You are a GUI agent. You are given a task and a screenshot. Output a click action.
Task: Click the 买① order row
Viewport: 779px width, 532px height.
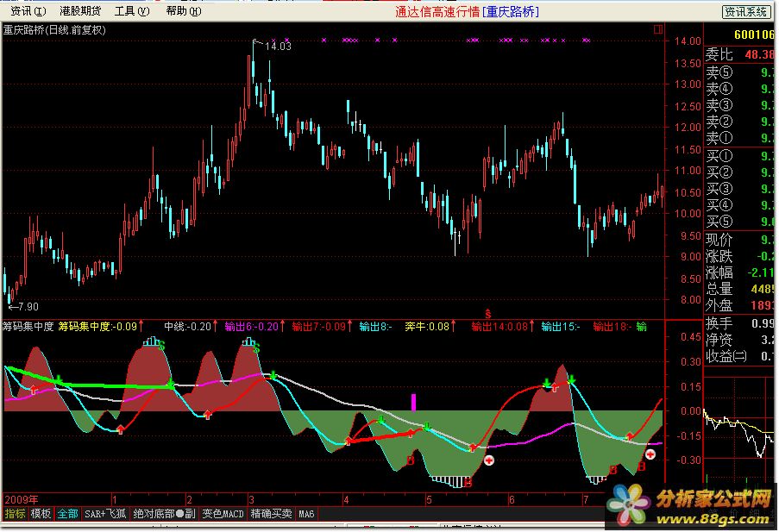click(740, 156)
